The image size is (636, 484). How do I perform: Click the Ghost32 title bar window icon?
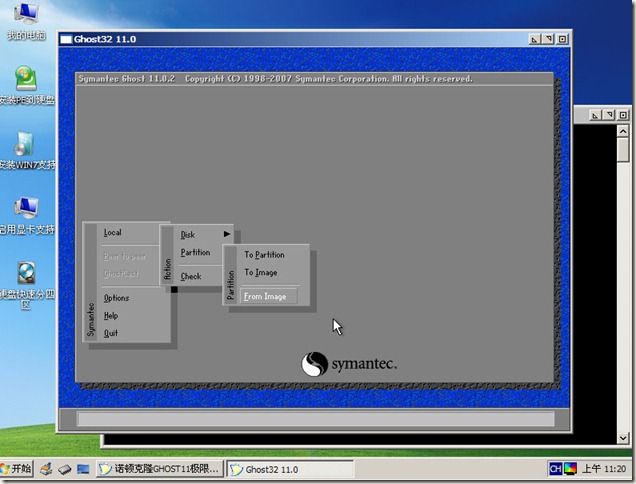pyautogui.click(x=66, y=39)
